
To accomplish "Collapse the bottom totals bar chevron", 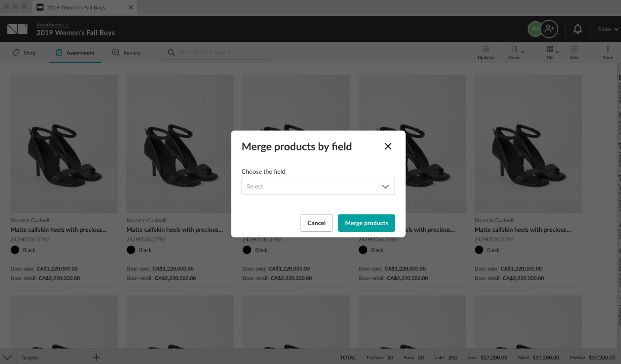I will pos(7,358).
